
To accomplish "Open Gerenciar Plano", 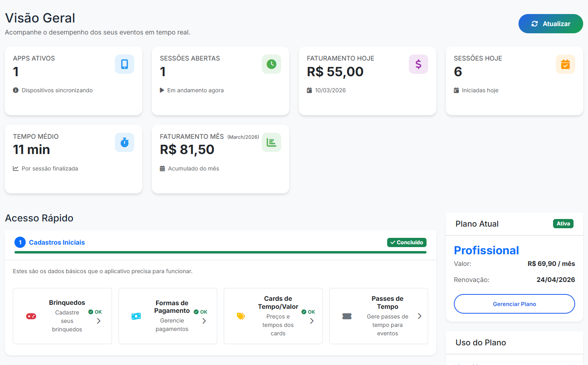I will tap(514, 304).
